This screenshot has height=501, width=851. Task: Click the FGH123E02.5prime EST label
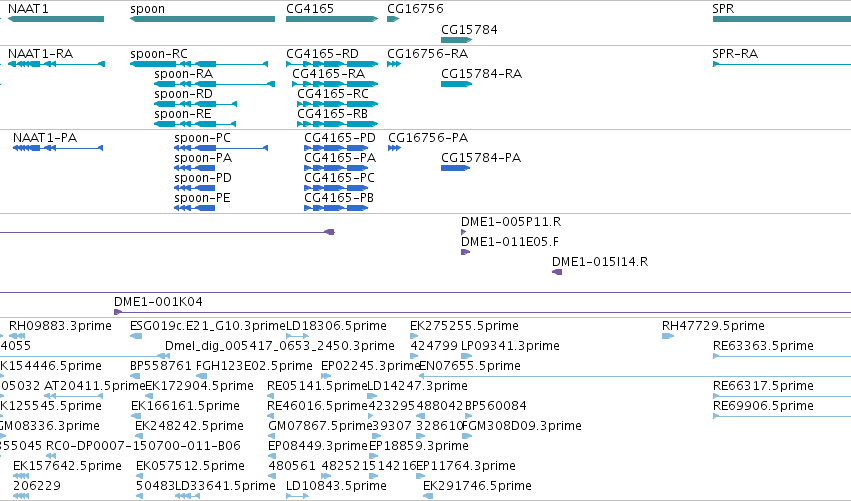coord(254,366)
